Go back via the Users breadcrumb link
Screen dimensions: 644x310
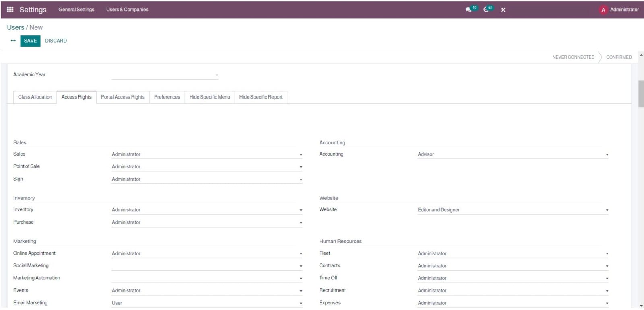click(x=15, y=27)
